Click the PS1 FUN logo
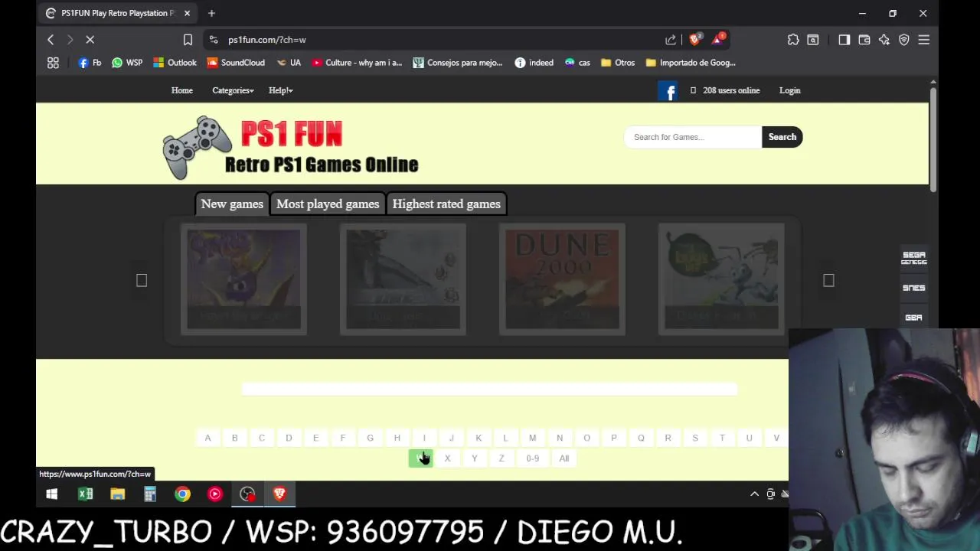 (x=291, y=147)
